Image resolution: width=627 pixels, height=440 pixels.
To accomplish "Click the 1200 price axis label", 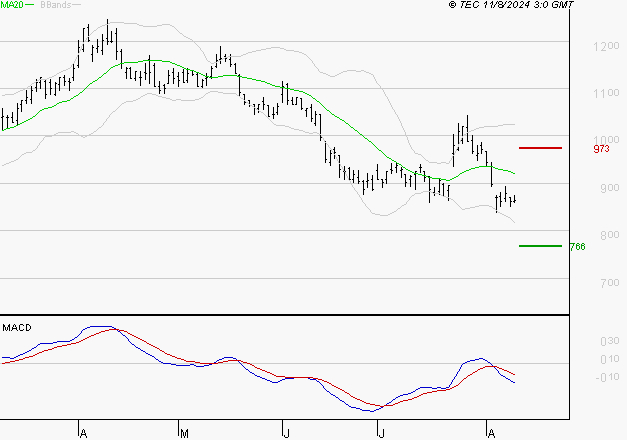I will pyautogui.click(x=606, y=46).
